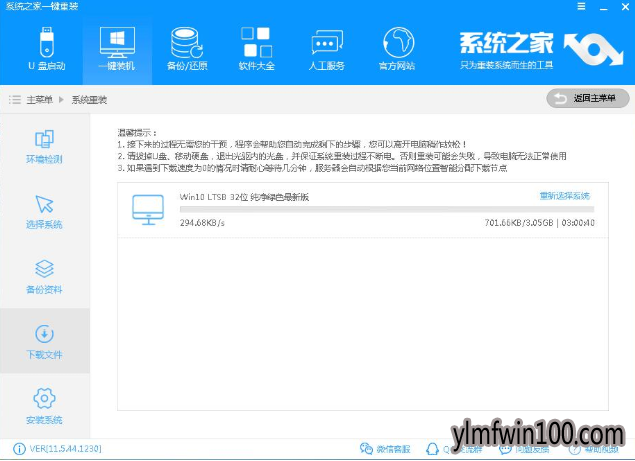Select 安装系统 step in sidebar
The width and height of the screenshot is (635, 461).
coord(44,406)
